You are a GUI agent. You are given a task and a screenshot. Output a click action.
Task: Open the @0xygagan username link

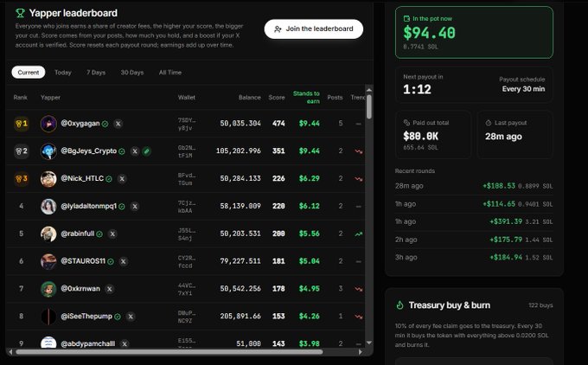coord(80,124)
